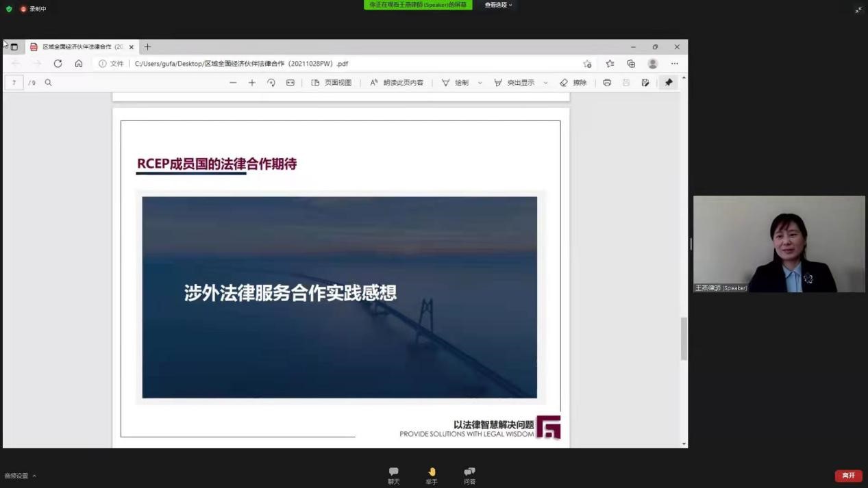
Task: Click the scrollbar down arrow
Action: click(684, 444)
